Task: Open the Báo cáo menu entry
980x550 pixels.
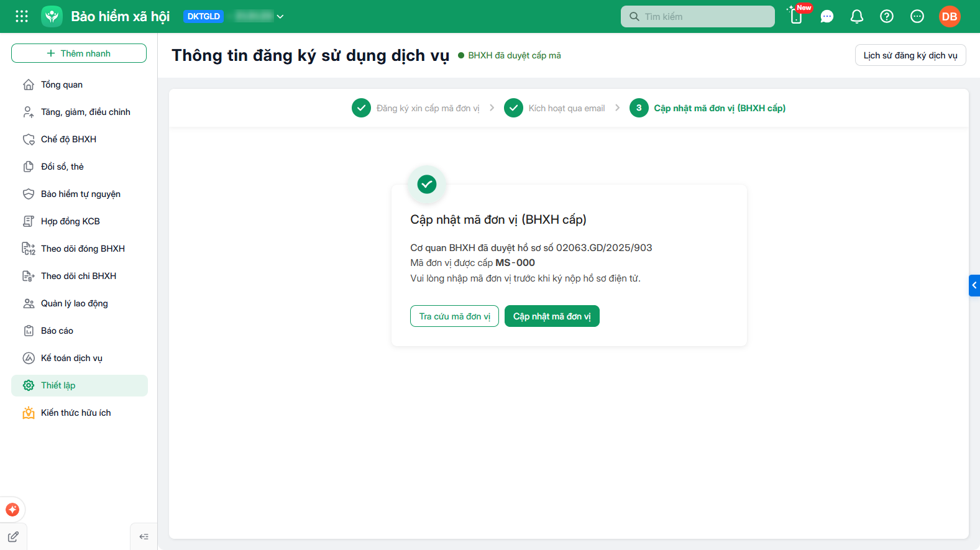Action: click(x=80, y=331)
